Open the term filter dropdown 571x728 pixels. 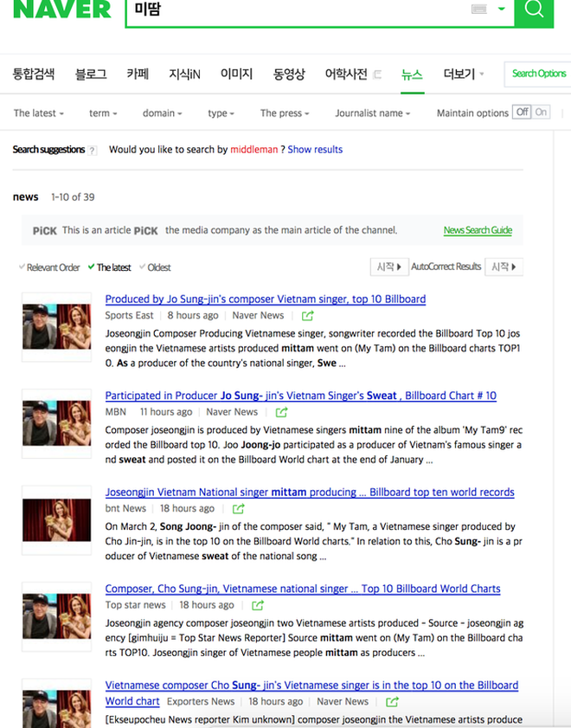click(x=103, y=113)
